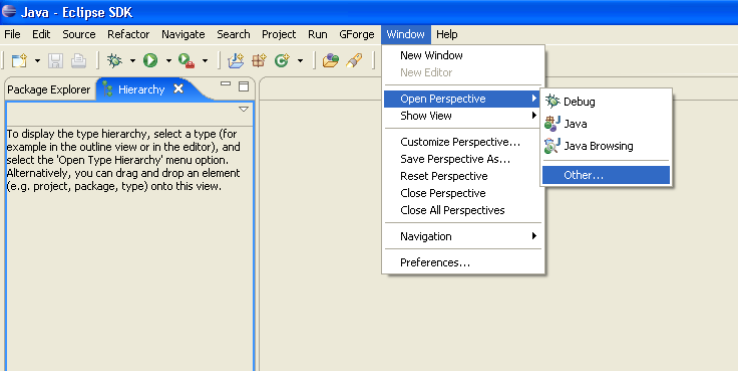The width and height of the screenshot is (738, 371).
Task: Choose Customize Perspective... menu entry
Action: click(463, 142)
